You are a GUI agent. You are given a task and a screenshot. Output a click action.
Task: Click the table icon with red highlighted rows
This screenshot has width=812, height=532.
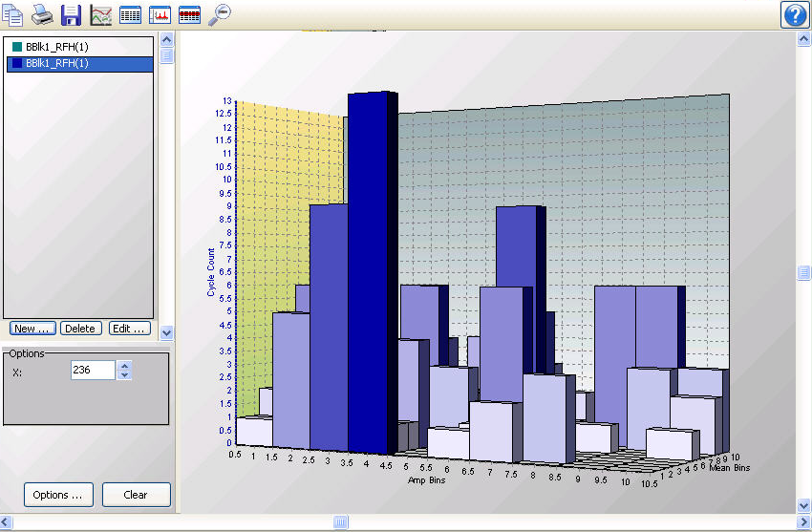(x=189, y=14)
